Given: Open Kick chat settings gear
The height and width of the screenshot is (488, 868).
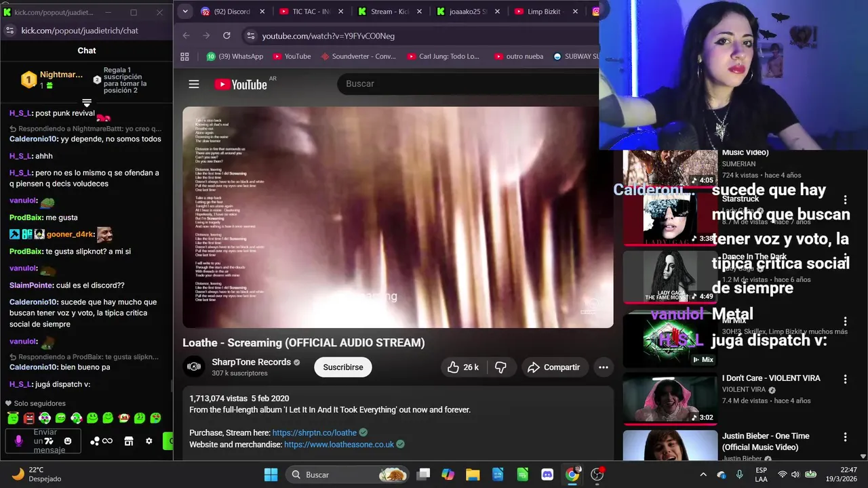Looking at the screenshot, I should click(149, 441).
